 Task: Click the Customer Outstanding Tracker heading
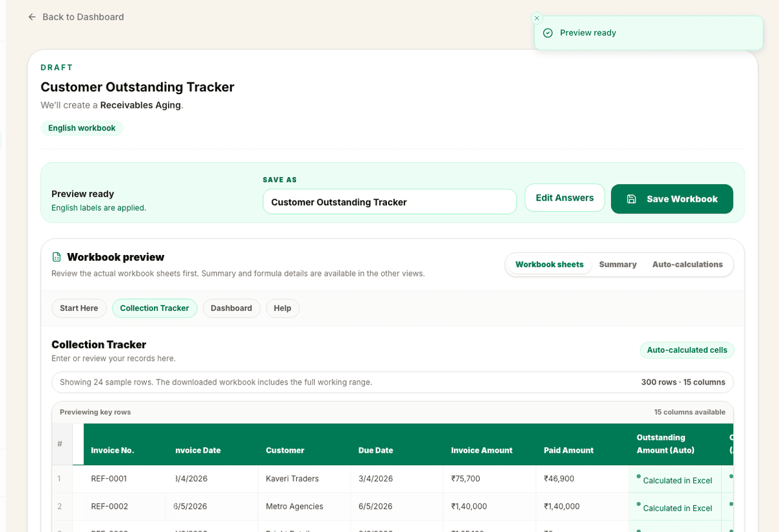click(138, 87)
